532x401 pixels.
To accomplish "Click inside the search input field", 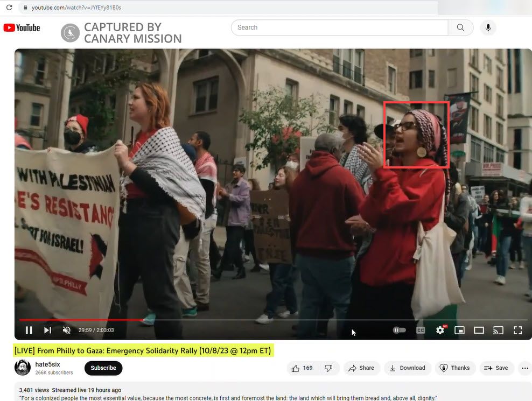I will [339, 27].
